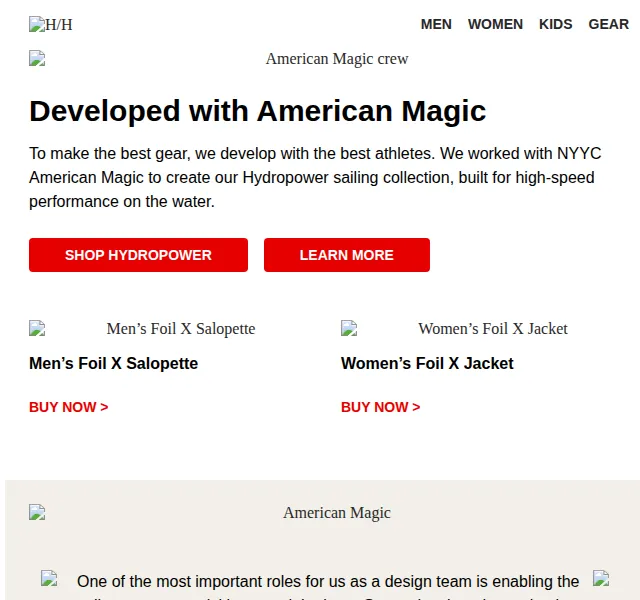Select the bold Women's Foil X Jacket title
The height and width of the screenshot is (600, 640).
pos(427,363)
